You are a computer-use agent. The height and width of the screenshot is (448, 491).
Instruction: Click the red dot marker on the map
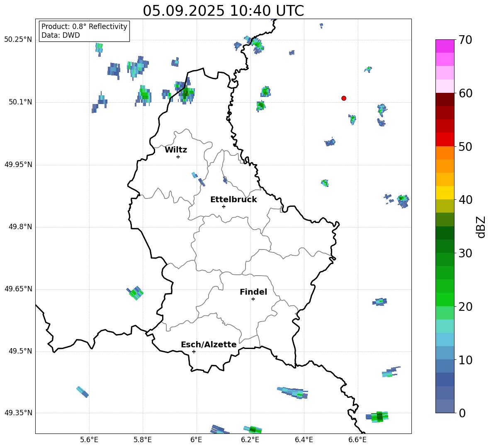pyautogui.click(x=344, y=98)
